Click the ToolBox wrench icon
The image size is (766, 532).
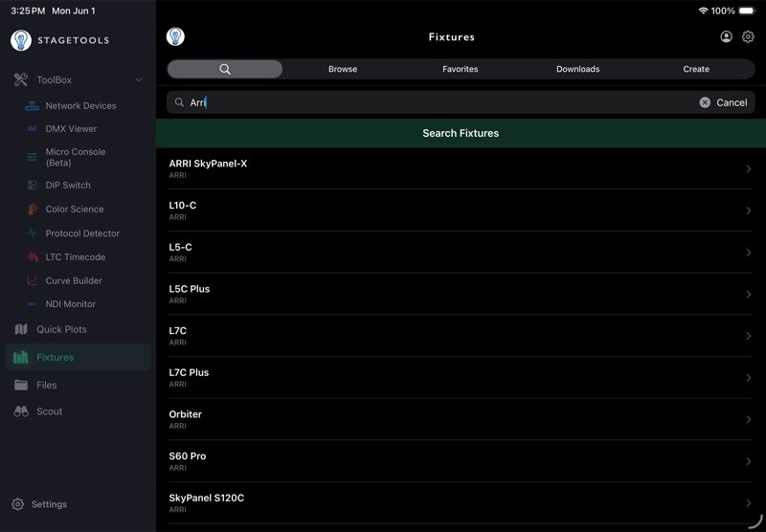20,79
